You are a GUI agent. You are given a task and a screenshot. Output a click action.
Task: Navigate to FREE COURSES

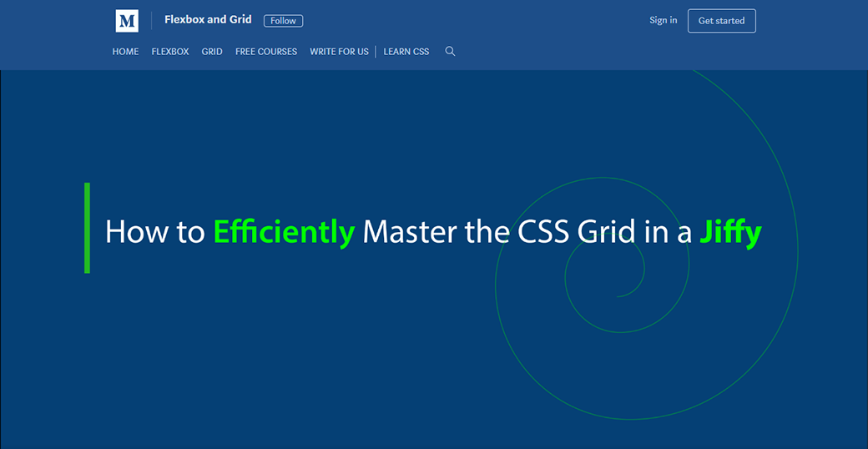click(266, 52)
